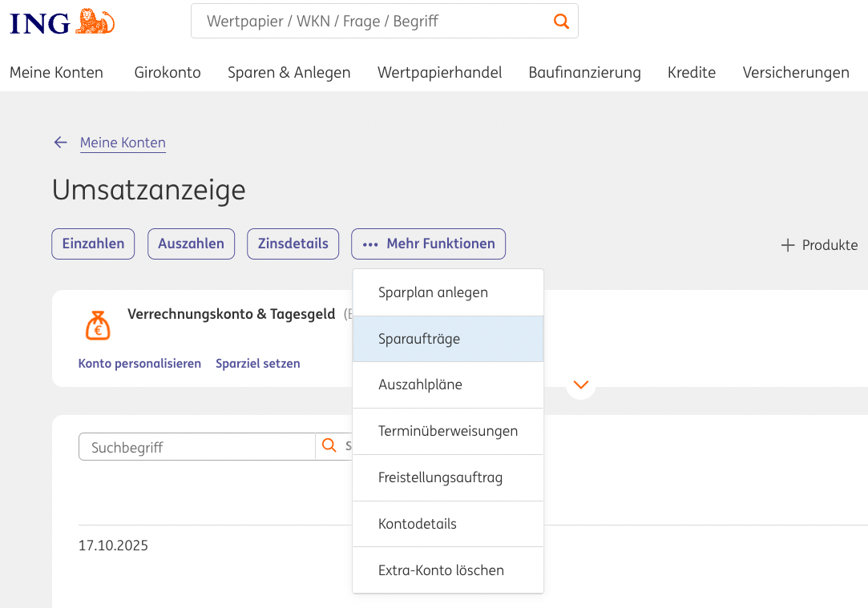Click the magnifier icon in Suchbegriff field
The height and width of the screenshot is (608, 868).
[329, 446]
